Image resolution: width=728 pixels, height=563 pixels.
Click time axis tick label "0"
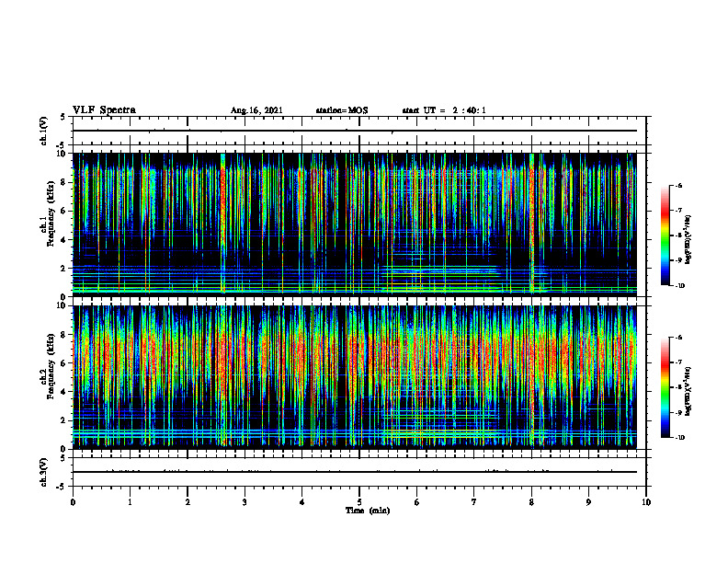click(73, 502)
